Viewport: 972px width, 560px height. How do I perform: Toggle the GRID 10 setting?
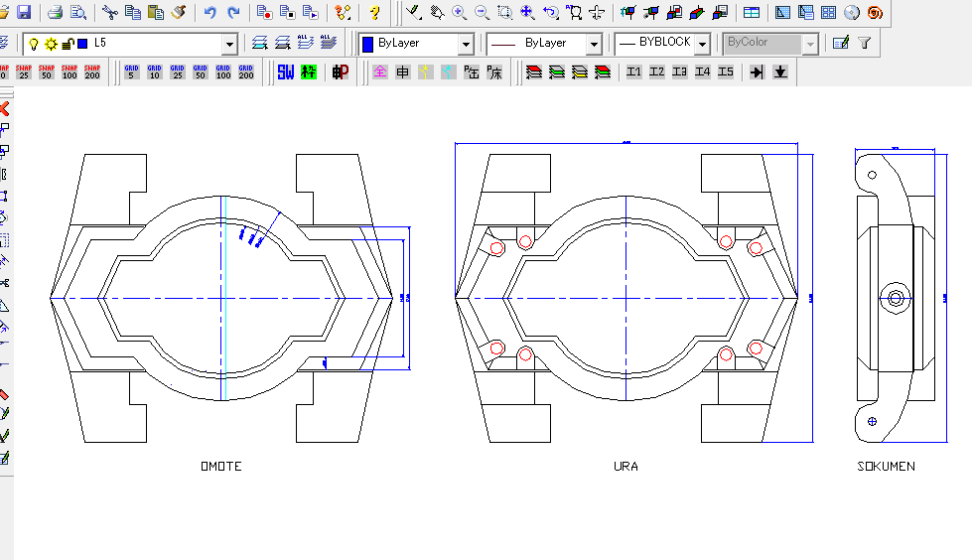click(x=154, y=71)
